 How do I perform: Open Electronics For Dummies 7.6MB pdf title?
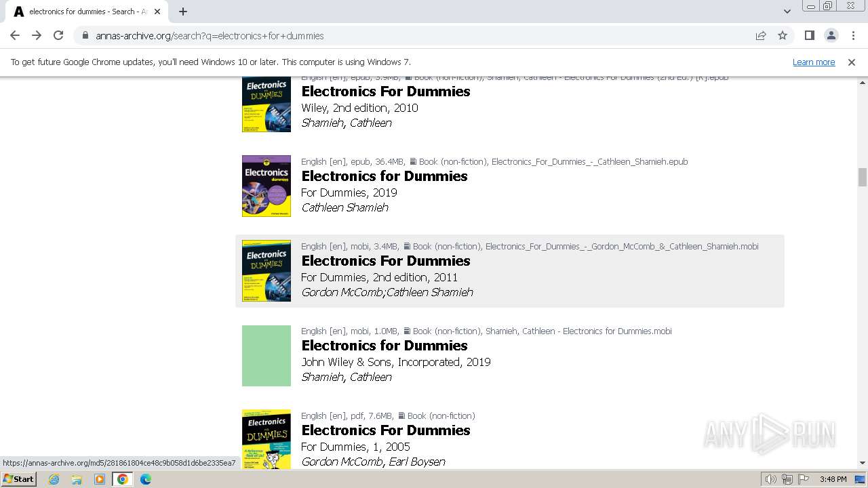(386, 430)
